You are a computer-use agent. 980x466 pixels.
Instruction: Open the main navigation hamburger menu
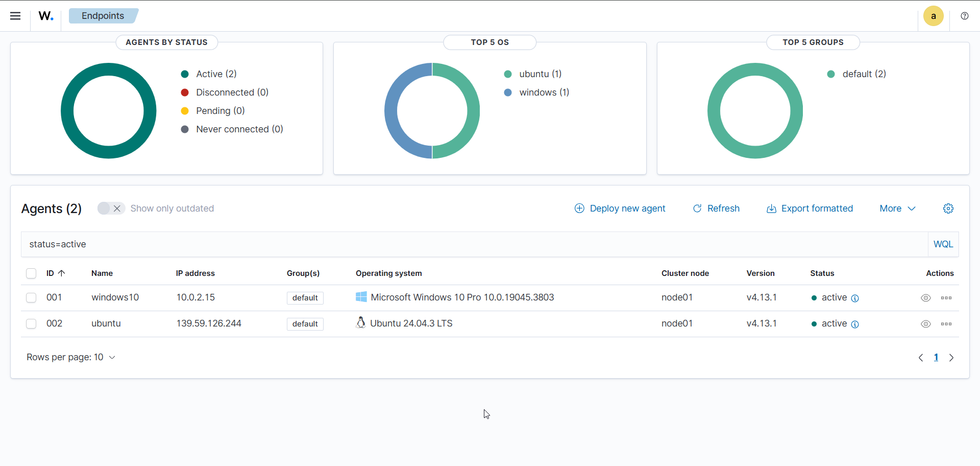point(15,16)
